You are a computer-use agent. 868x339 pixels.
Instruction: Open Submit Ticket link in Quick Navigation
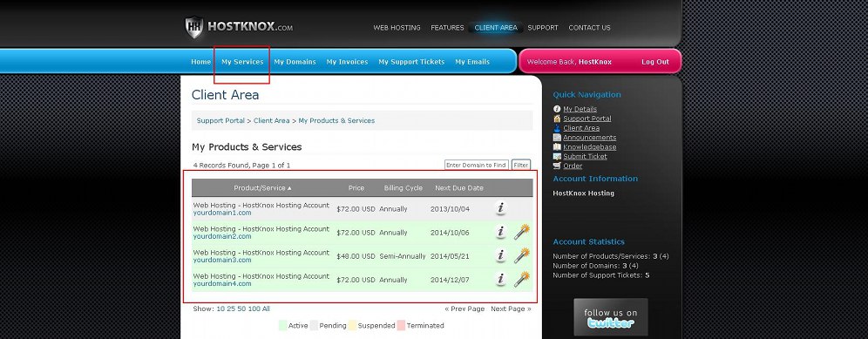[585, 156]
